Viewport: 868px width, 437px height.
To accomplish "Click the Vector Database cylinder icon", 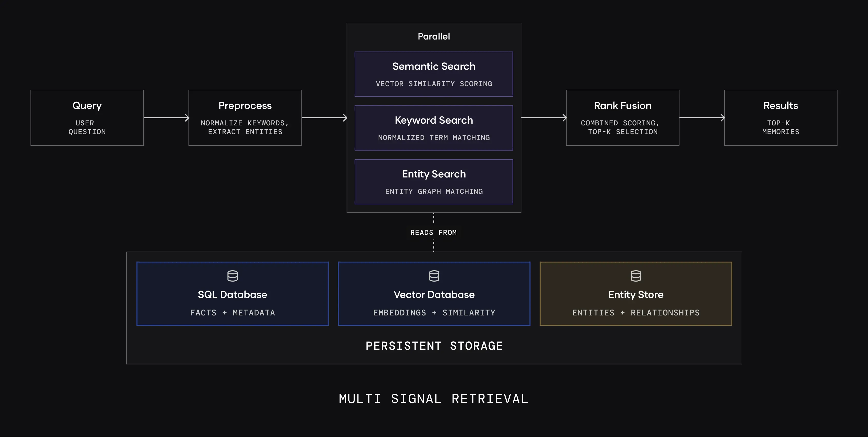I will point(434,276).
